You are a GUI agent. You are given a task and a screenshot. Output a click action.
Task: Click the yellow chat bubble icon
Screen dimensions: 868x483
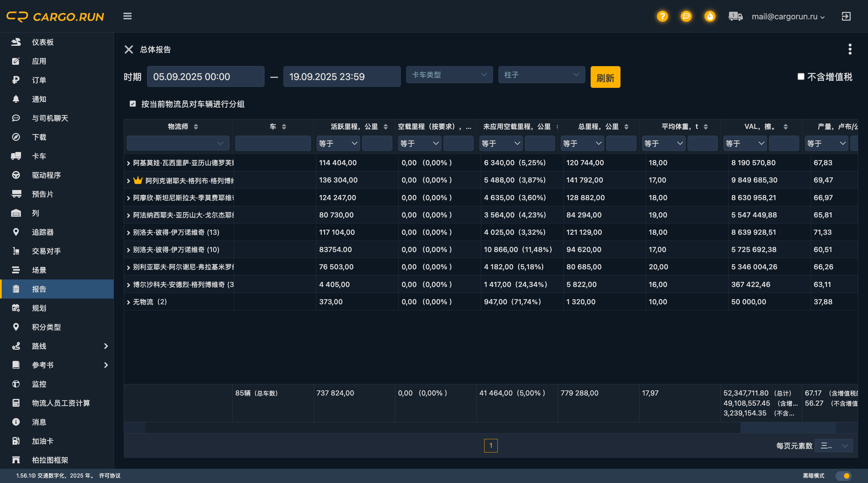686,16
